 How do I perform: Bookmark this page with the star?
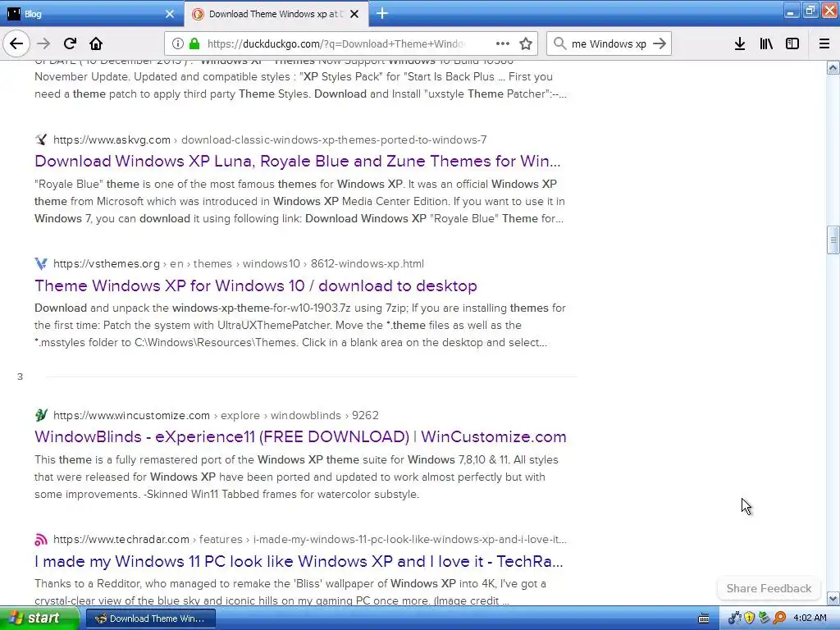tap(526, 44)
